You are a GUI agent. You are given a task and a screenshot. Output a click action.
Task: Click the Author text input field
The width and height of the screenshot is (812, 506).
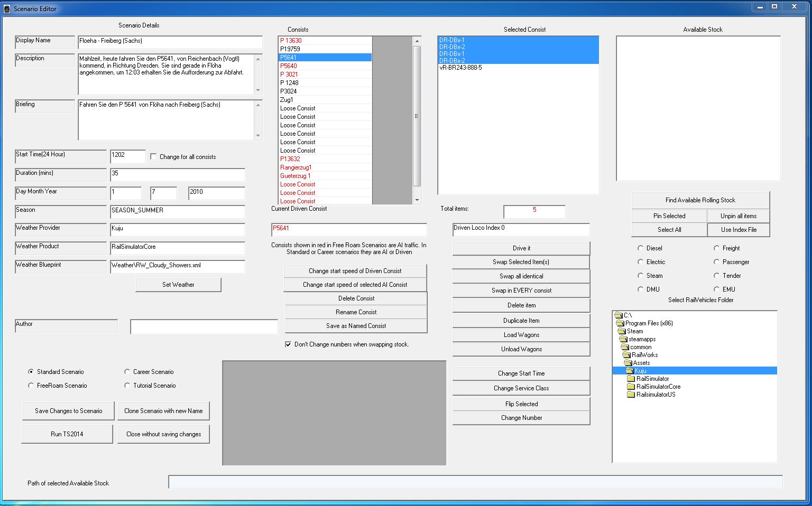(204, 327)
